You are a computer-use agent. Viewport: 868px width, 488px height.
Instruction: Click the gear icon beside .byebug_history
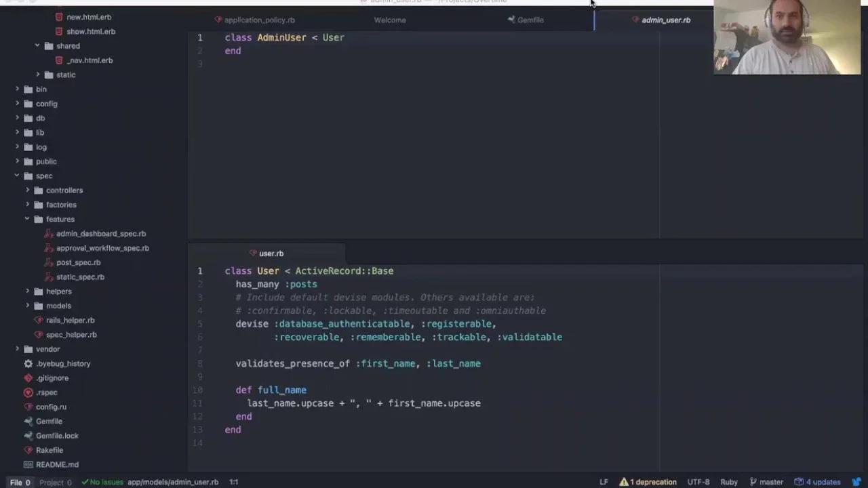click(28, 364)
